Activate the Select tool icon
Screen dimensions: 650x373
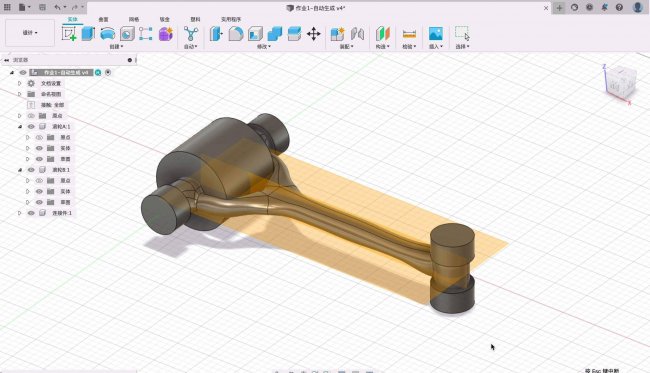tap(462, 34)
